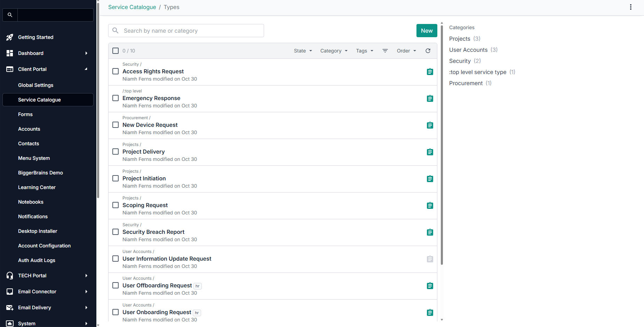Click the hr tag on User Offboarding Request
Viewport: 644px width, 327px height.
coord(197,286)
